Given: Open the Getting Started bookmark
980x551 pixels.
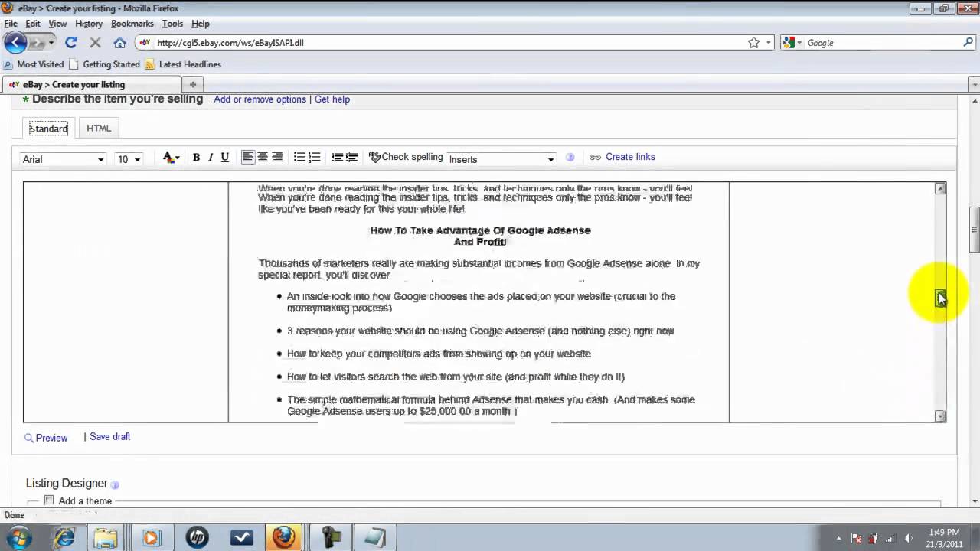Looking at the screenshot, I should point(105,64).
